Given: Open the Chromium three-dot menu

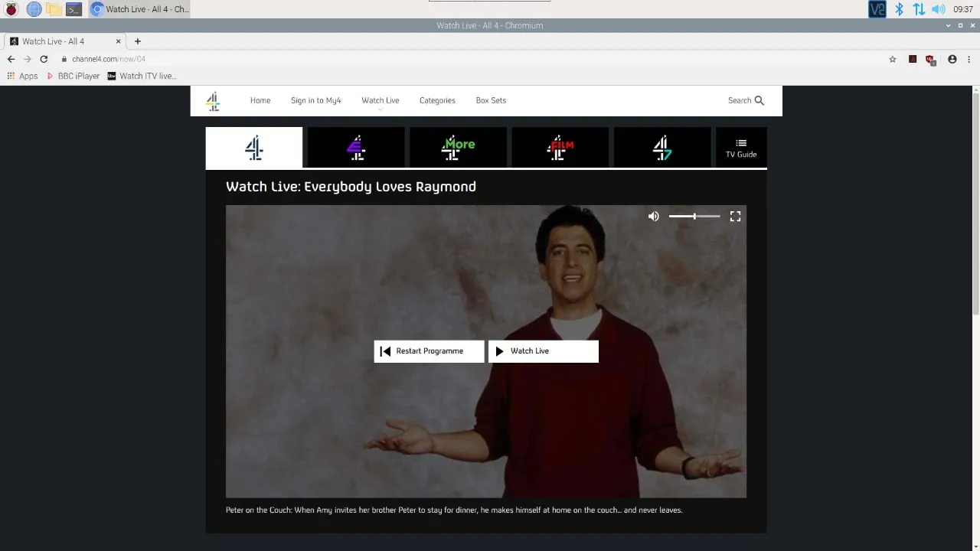Looking at the screenshot, I should pos(970,59).
